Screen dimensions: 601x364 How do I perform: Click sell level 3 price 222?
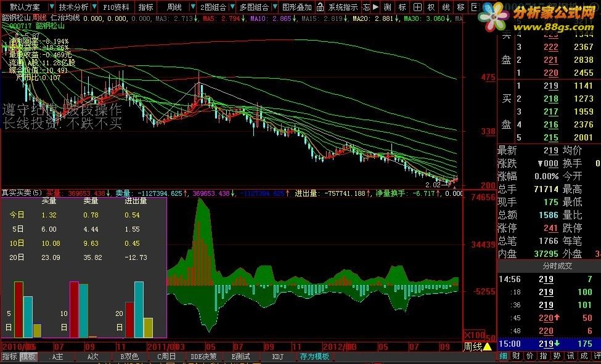coord(551,47)
